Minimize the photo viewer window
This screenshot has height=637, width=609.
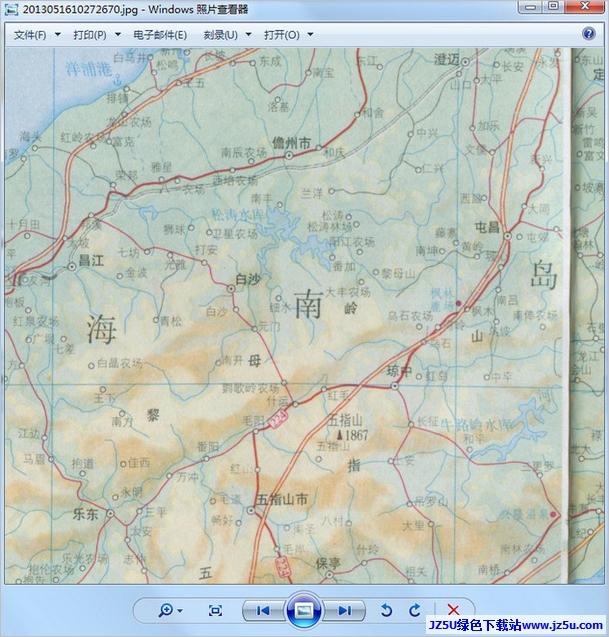(530, 8)
